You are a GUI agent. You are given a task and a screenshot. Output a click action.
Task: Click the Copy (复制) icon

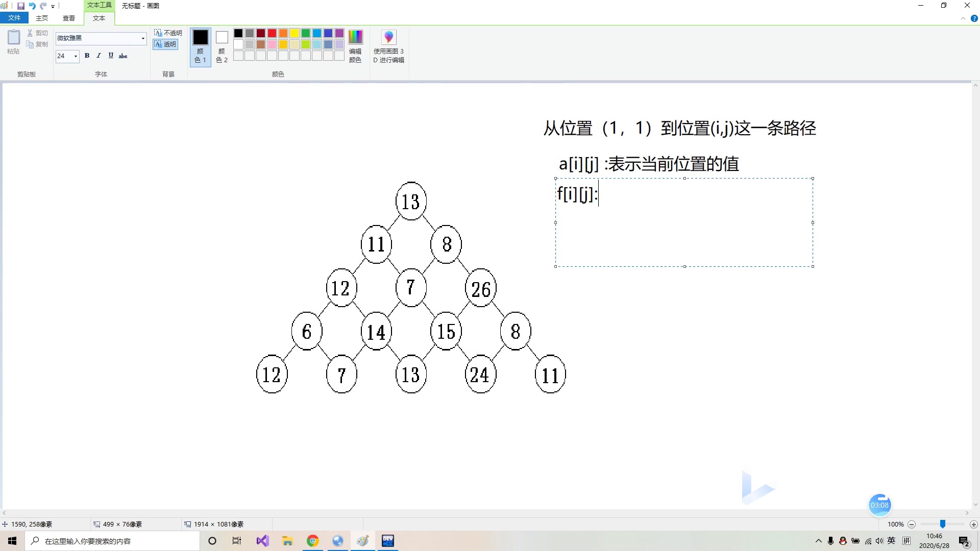(x=30, y=44)
